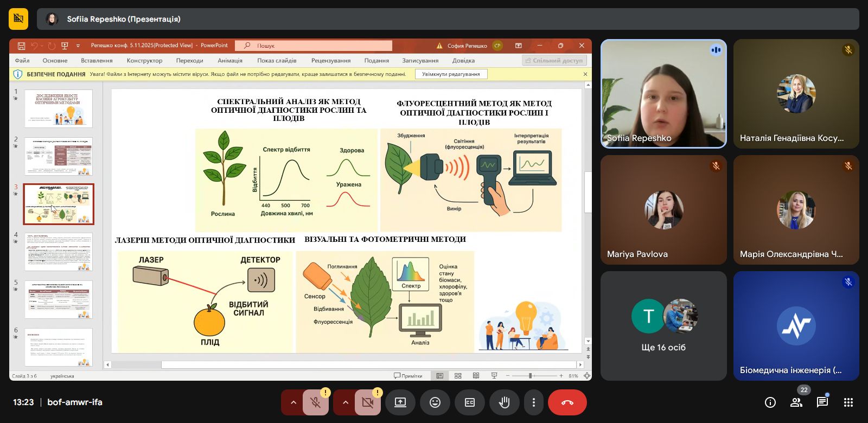This screenshot has width=868, height=423.
Task: Expand video settings chevron
Action: [x=346, y=402]
